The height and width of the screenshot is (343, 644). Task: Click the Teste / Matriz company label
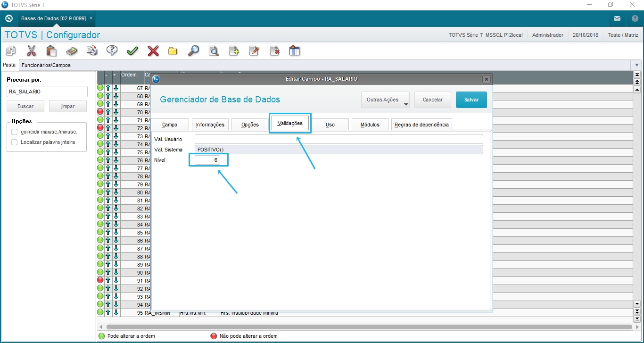pyautogui.click(x=623, y=35)
